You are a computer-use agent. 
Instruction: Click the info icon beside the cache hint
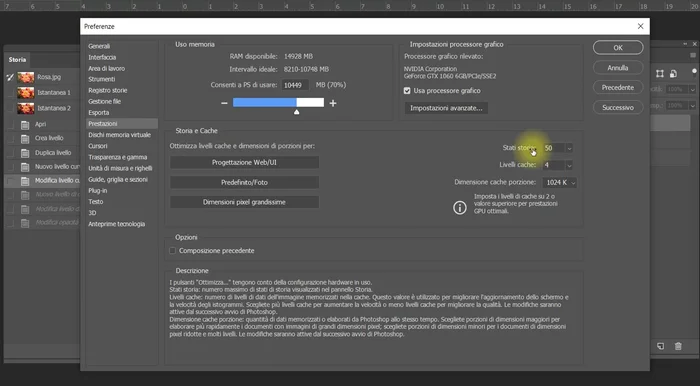click(460, 208)
